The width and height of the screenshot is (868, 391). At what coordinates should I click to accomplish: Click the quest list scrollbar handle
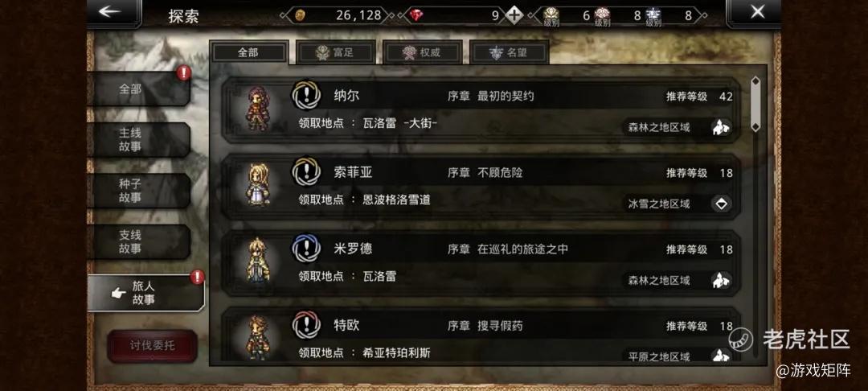[x=755, y=104]
